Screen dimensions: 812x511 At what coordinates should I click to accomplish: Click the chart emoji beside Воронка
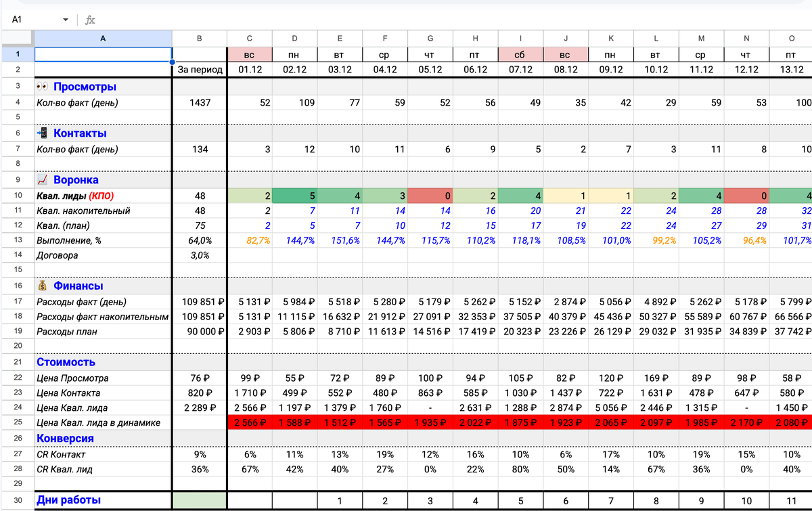click(x=42, y=180)
